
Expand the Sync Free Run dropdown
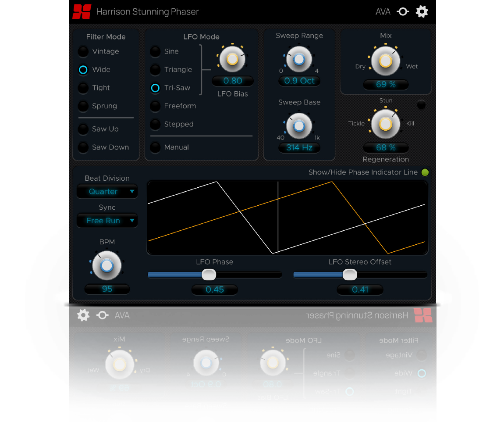(x=107, y=221)
